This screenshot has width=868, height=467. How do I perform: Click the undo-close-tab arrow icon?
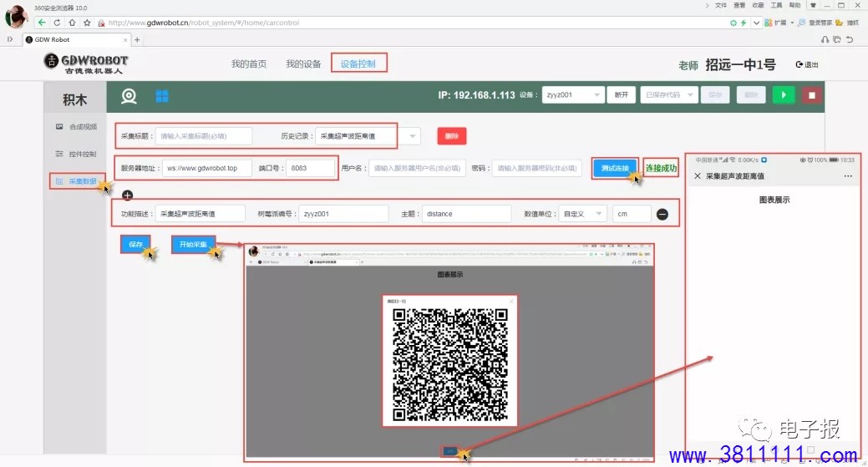pos(850,40)
